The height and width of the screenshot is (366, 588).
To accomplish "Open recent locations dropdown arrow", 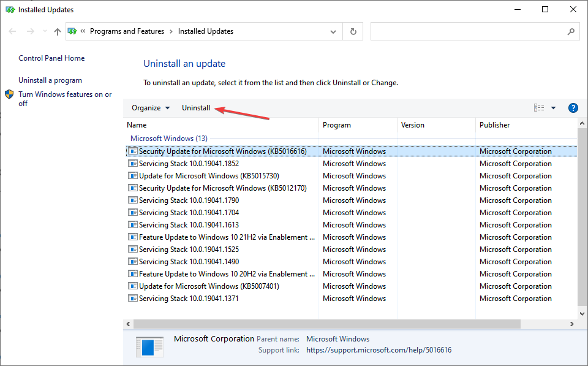I will click(x=45, y=31).
